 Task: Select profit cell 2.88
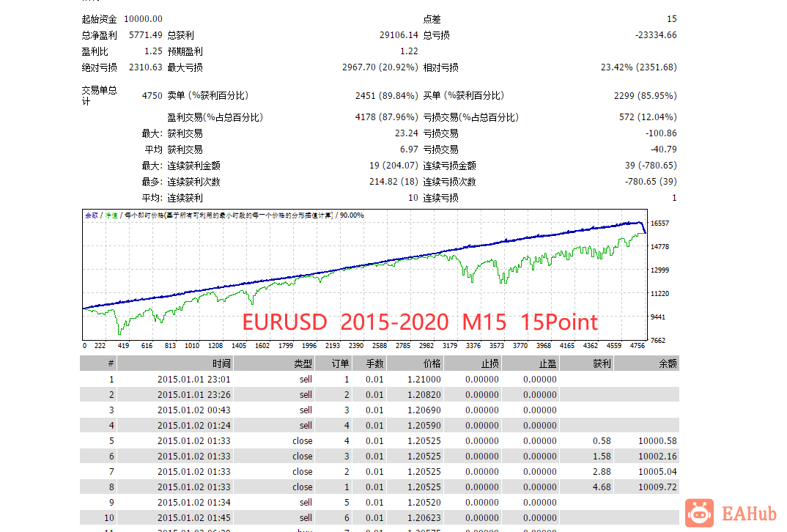point(602,472)
